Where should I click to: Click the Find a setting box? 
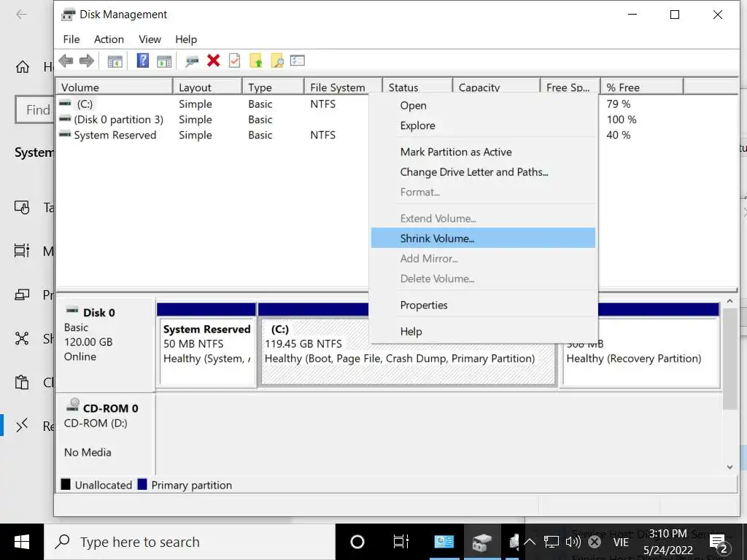click(x=34, y=110)
